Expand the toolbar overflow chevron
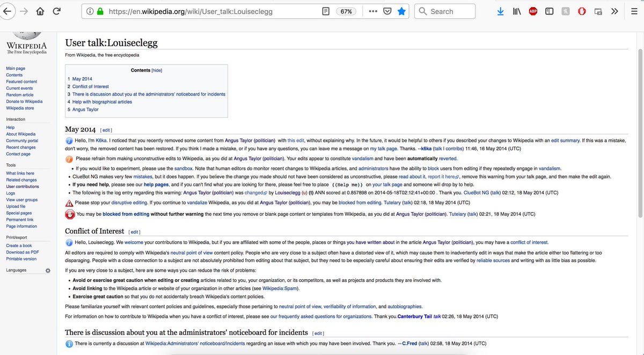This screenshot has height=355, width=644. (x=614, y=11)
